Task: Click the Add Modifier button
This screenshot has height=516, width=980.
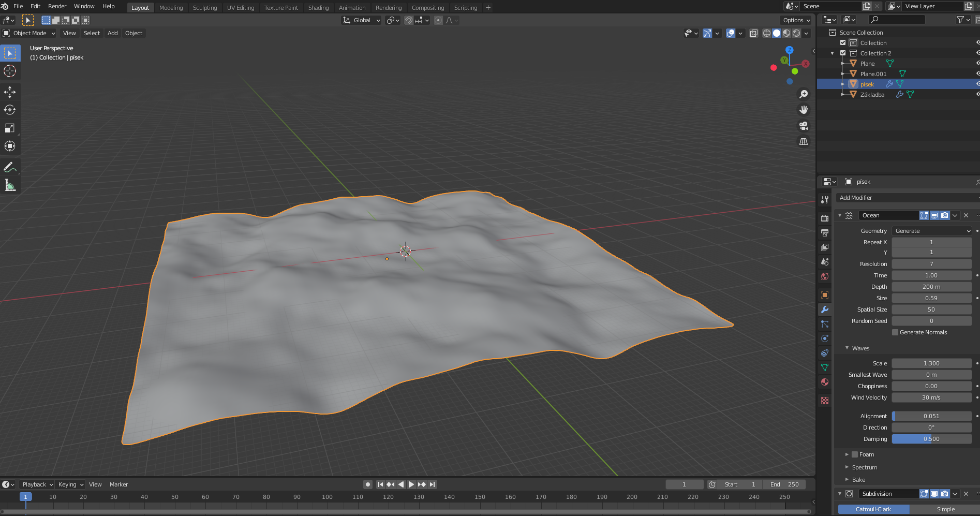Action: pyautogui.click(x=907, y=198)
